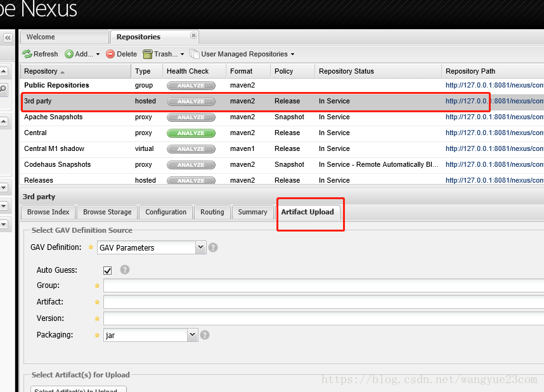Open the Routing tab
The image size is (544, 392).
[x=212, y=212]
